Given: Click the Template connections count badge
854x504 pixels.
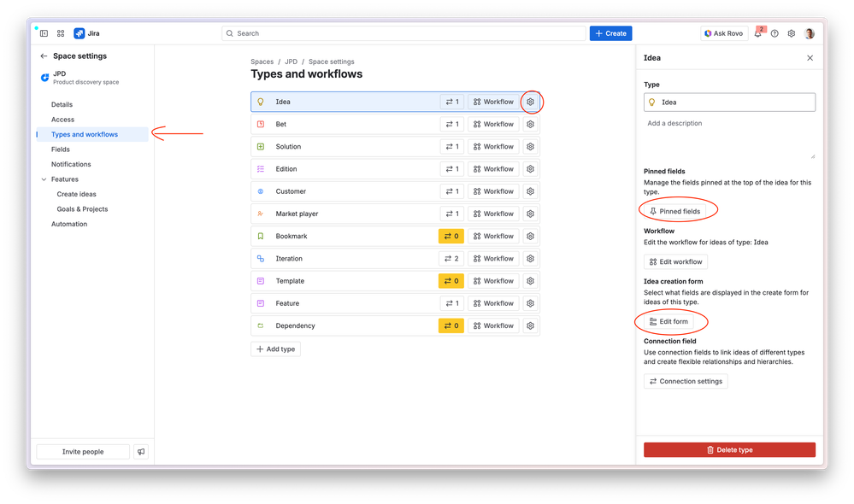Looking at the screenshot, I should [451, 281].
